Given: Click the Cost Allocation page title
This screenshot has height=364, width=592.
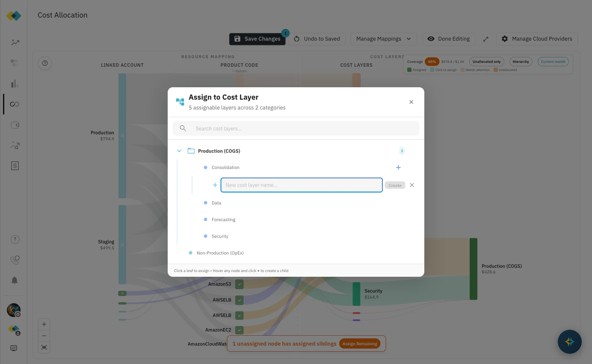Looking at the screenshot, I should [62, 15].
